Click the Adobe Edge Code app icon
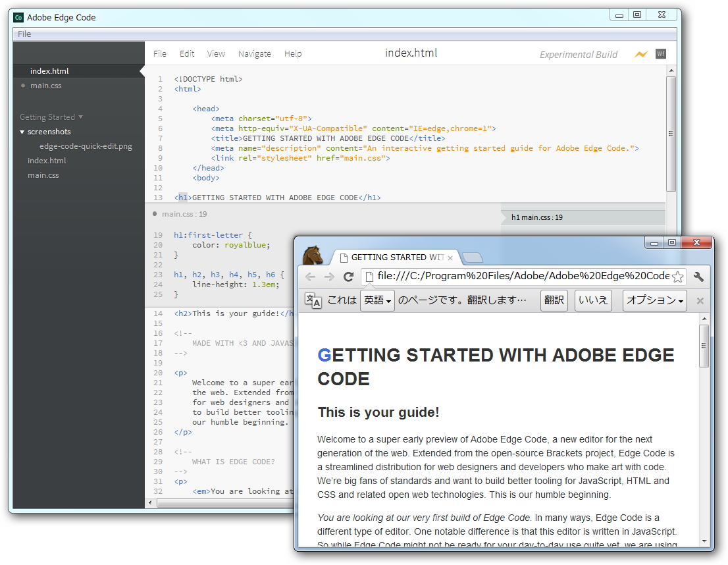This screenshot has width=728, height=565. pyautogui.click(x=18, y=18)
